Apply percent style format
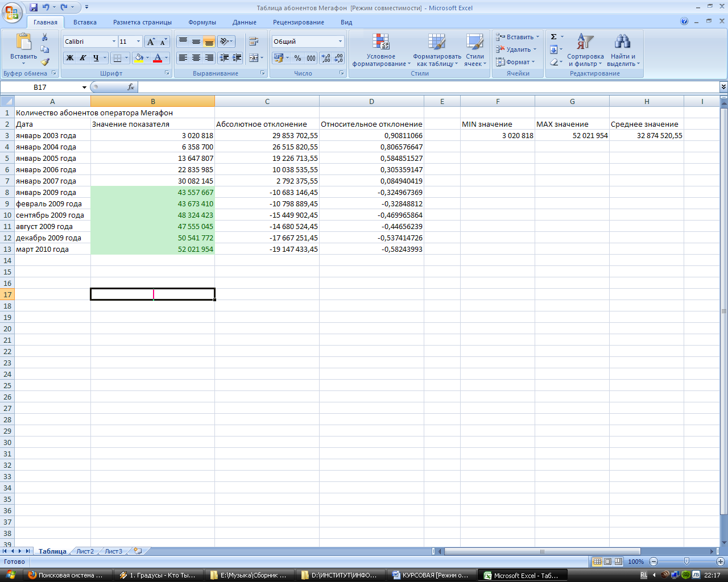 297,58
